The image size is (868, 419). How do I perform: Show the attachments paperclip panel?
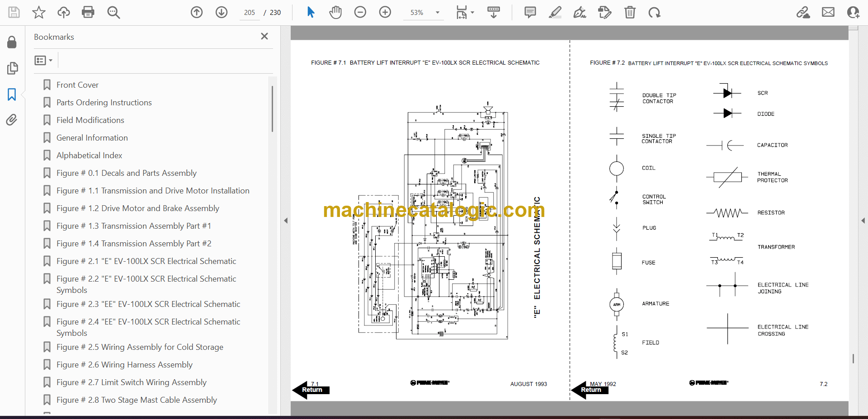12,120
